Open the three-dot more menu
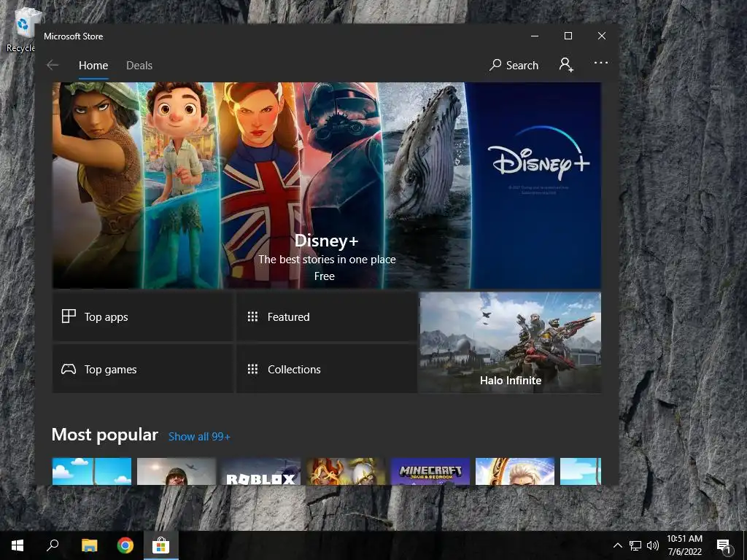Viewport: 747px width, 560px height. click(x=601, y=63)
